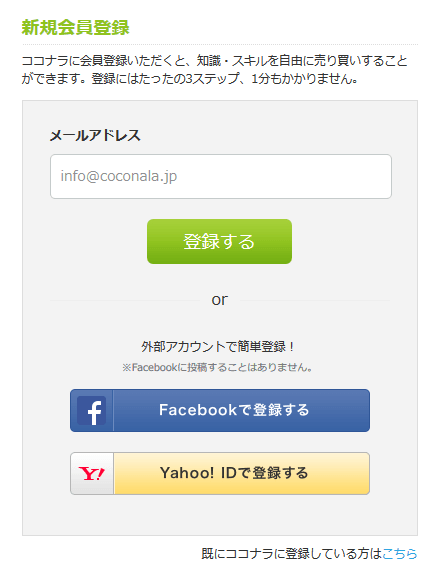Click the Facebook "f" logo icon
441x576 pixels.
(x=92, y=410)
